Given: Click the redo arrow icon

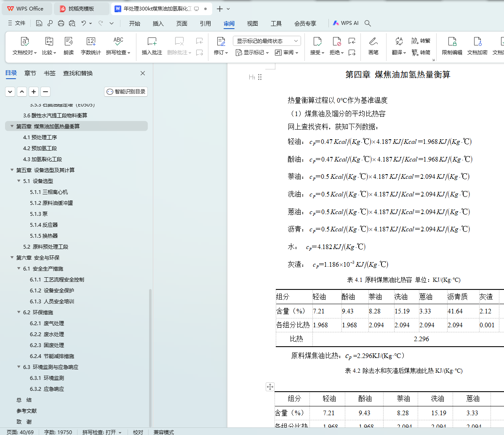Looking at the screenshot, I should click(101, 23).
